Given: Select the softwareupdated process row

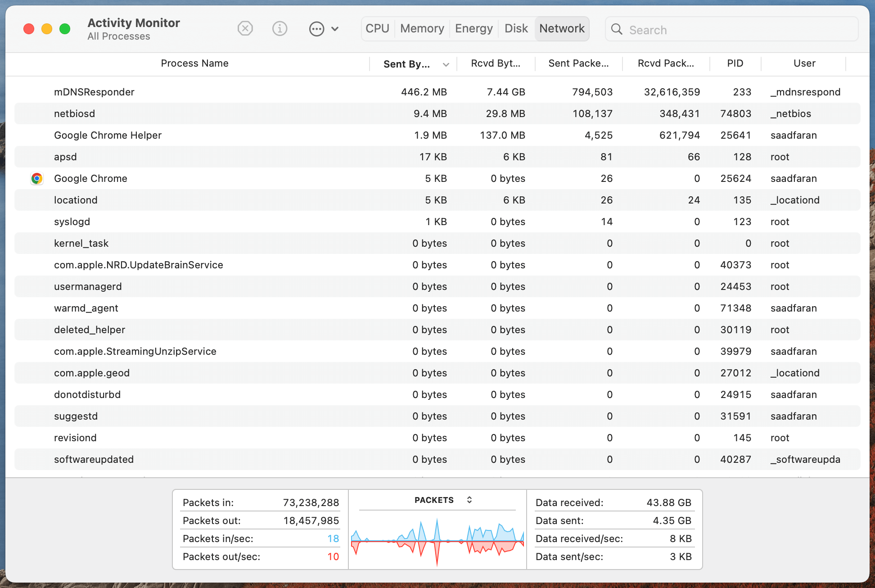Looking at the screenshot, I should pos(437,459).
